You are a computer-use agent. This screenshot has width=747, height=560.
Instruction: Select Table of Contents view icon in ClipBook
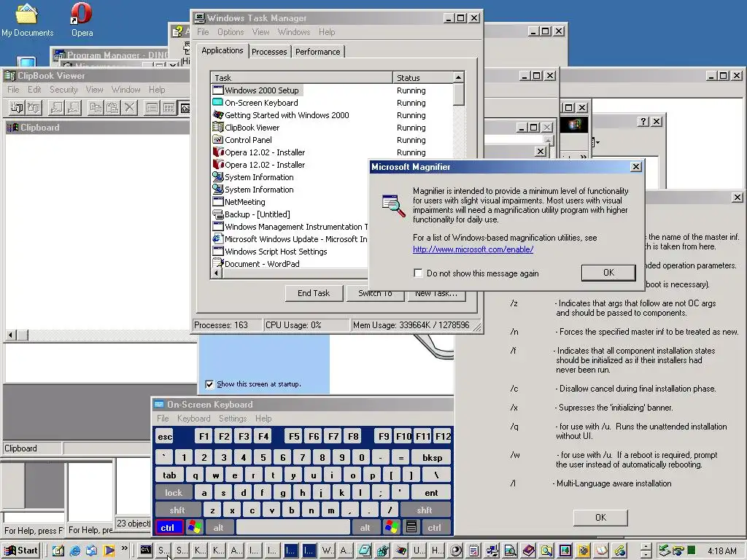(152, 108)
